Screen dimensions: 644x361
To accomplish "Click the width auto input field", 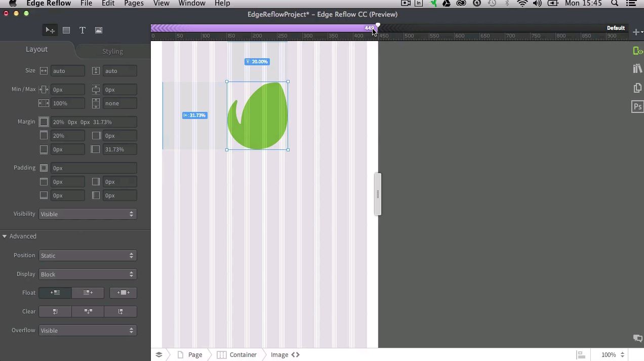I will (x=68, y=71).
